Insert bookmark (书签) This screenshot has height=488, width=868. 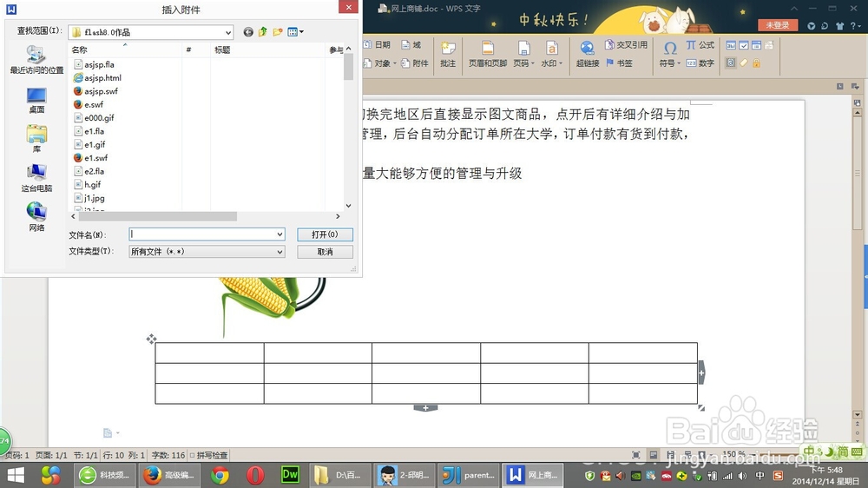619,63
